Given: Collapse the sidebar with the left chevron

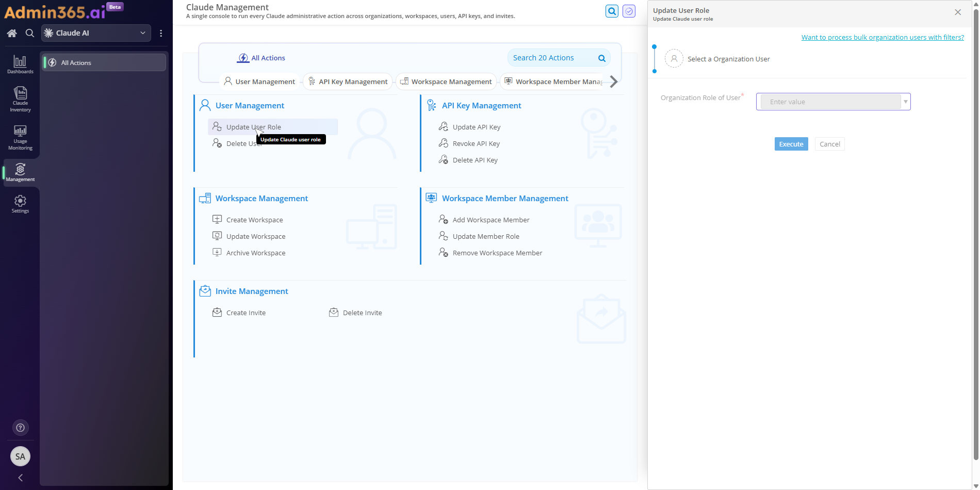Looking at the screenshot, I should (20, 478).
